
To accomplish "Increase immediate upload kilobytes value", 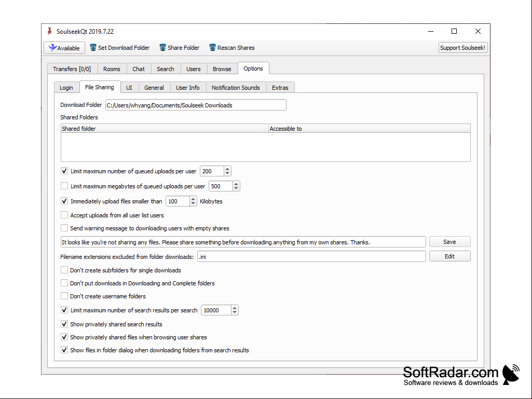I will point(193,199).
